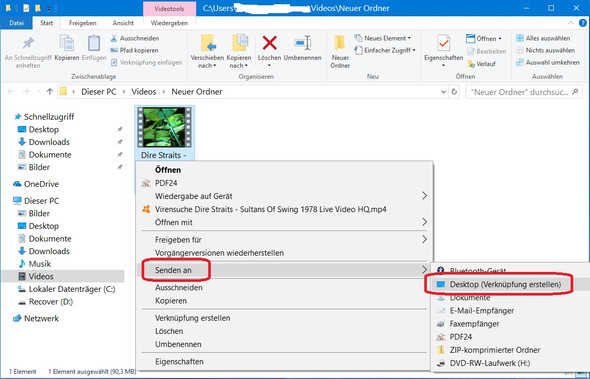Choose Löschen in the context menu

(169, 331)
